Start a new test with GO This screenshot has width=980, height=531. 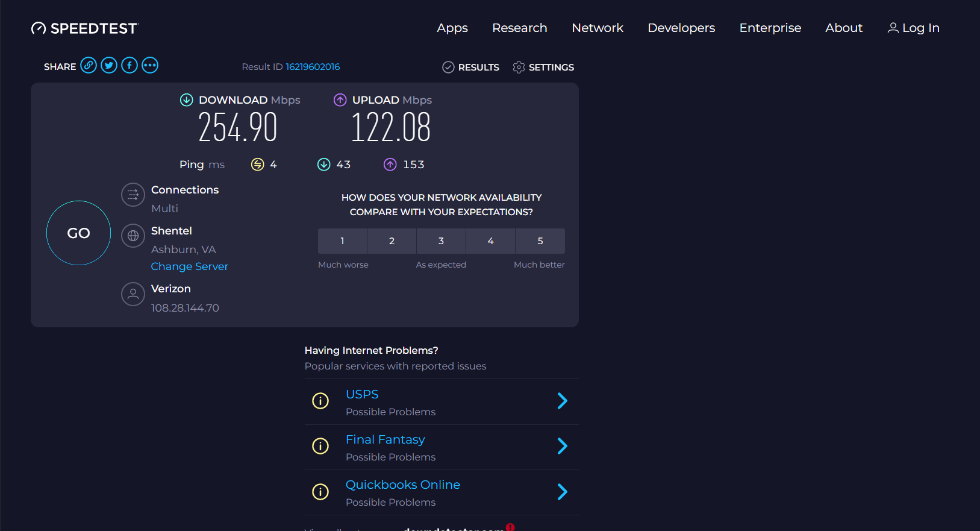(78, 233)
